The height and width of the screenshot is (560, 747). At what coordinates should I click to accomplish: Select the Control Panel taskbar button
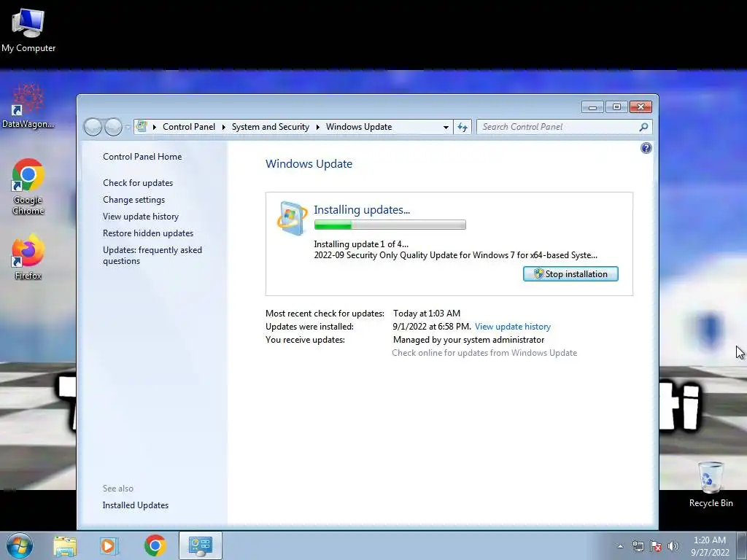tap(200, 545)
